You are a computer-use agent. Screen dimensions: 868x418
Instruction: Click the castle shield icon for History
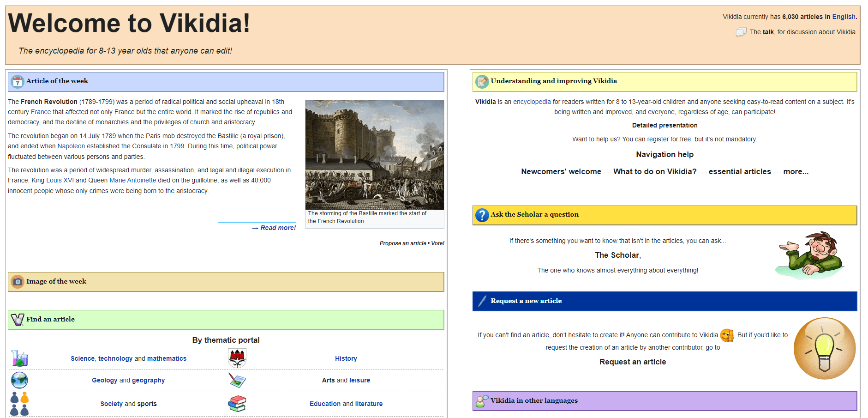[x=237, y=358]
